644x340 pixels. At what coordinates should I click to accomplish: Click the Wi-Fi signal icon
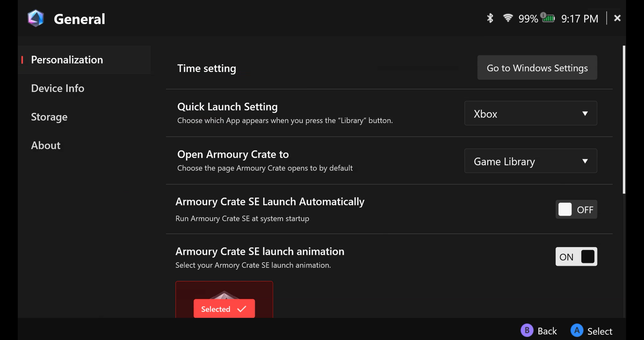pyautogui.click(x=507, y=18)
